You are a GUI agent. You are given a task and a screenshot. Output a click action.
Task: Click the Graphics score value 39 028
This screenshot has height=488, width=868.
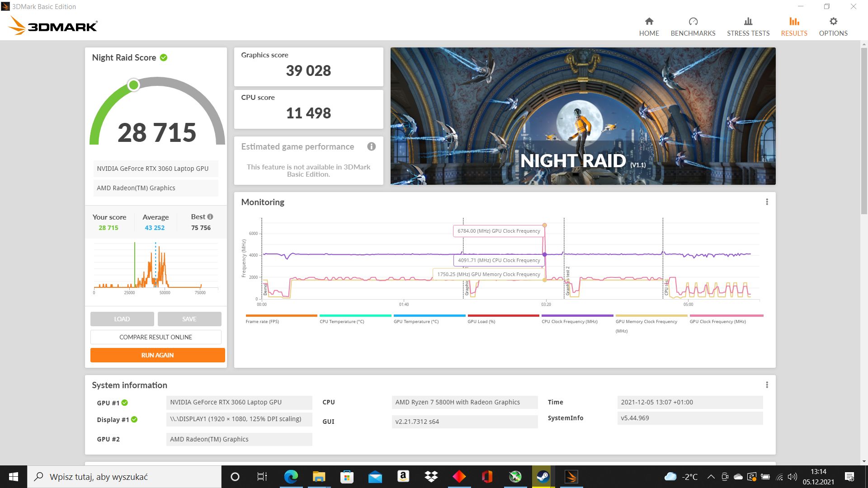(x=308, y=70)
